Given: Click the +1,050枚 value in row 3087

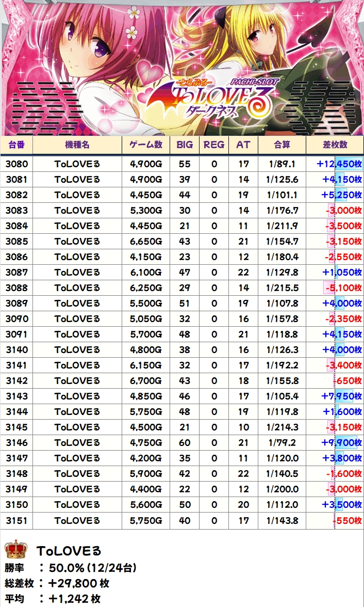Looking at the screenshot, I should click(342, 273).
